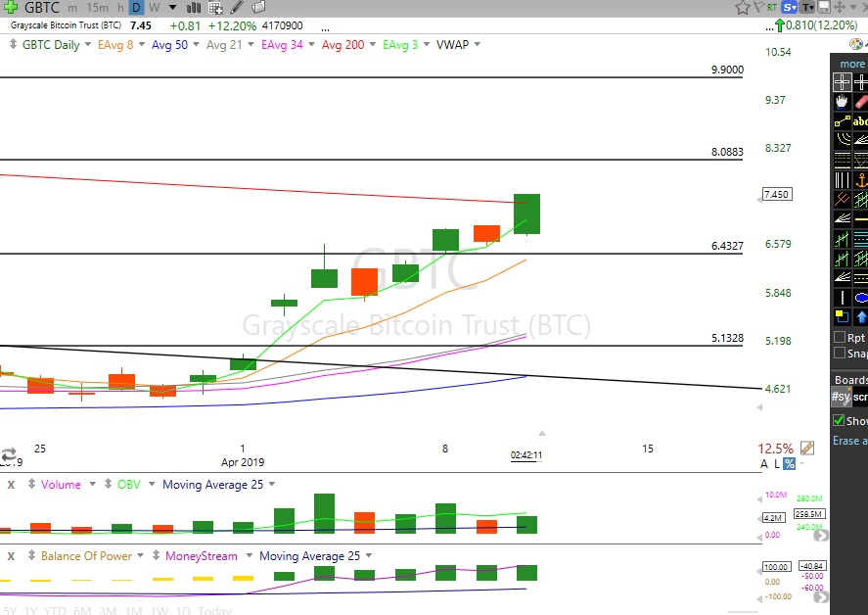Select the yellow-and-blue squares shape tool

pos(842,317)
